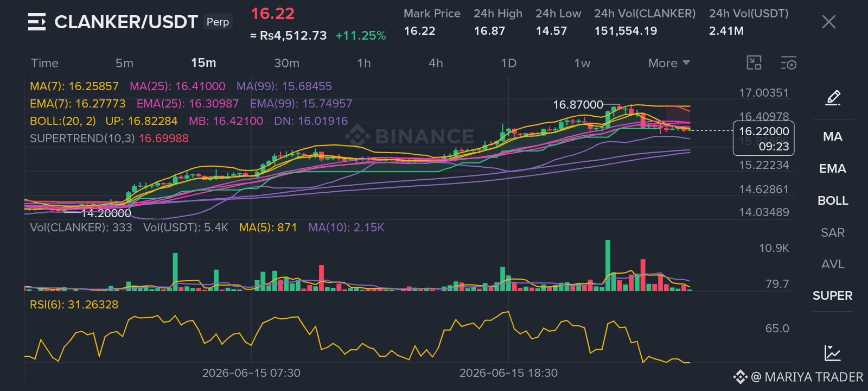Click the RSI(6): 31.26328 legend
This screenshot has height=391, width=868.
click(74, 305)
